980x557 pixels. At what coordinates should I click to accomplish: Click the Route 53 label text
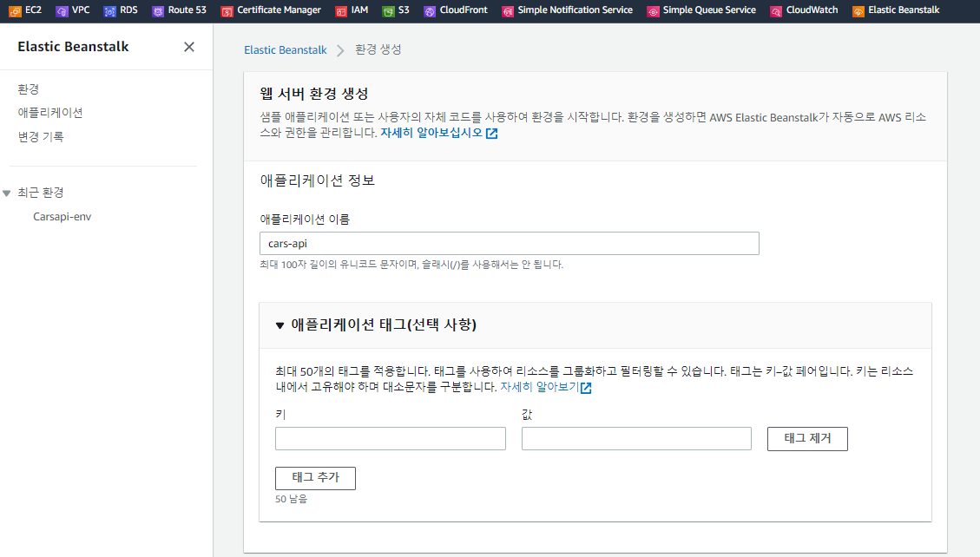click(187, 10)
